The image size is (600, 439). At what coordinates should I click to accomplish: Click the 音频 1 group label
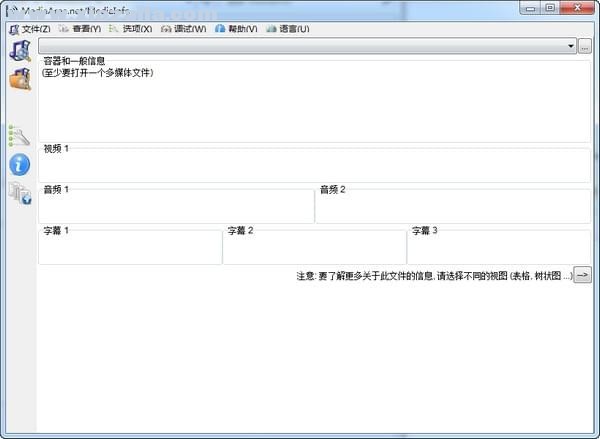[x=56, y=189]
